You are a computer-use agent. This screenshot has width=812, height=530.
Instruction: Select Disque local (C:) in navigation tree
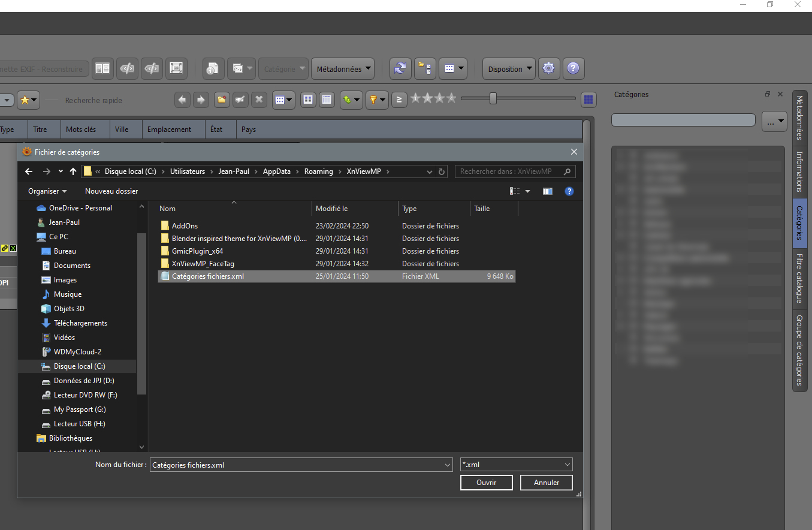point(79,366)
